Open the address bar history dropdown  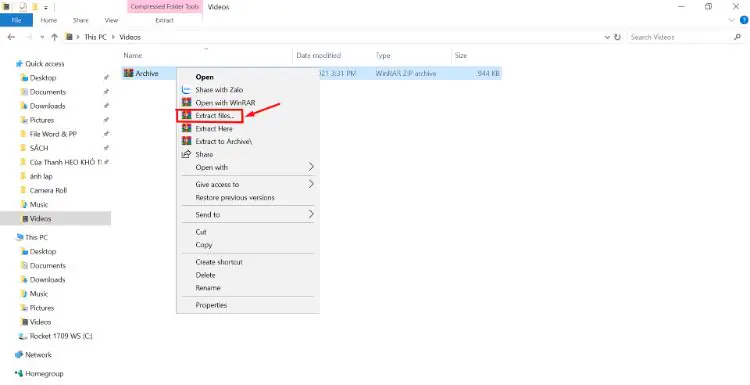click(x=607, y=37)
